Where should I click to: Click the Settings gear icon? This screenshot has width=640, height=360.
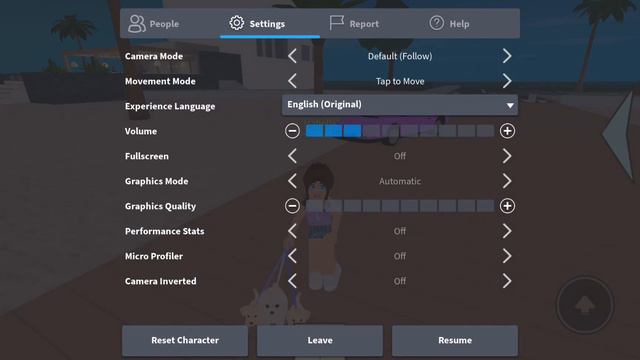[x=237, y=23]
